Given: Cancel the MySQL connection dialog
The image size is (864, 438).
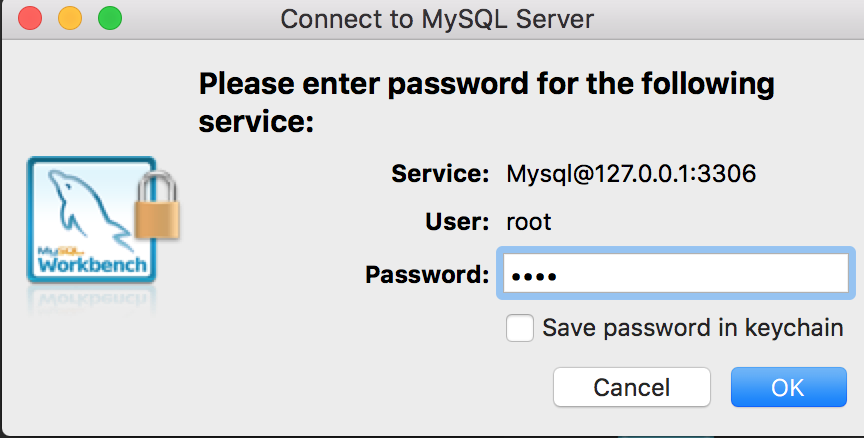Looking at the screenshot, I should pos(631,387).
